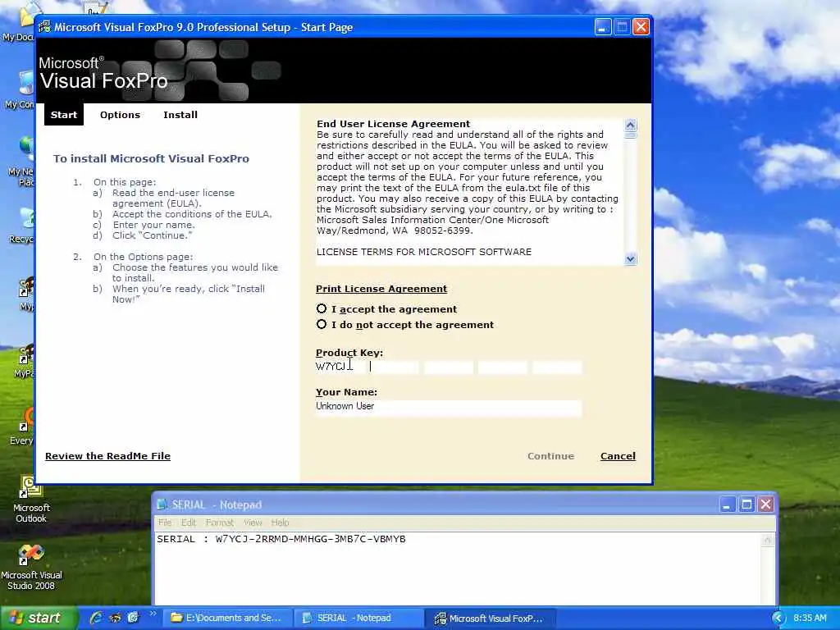Image resolution: width=840 pixels, height=630 pixels.
Task: Switch to the Options tab
Action: 120,115
